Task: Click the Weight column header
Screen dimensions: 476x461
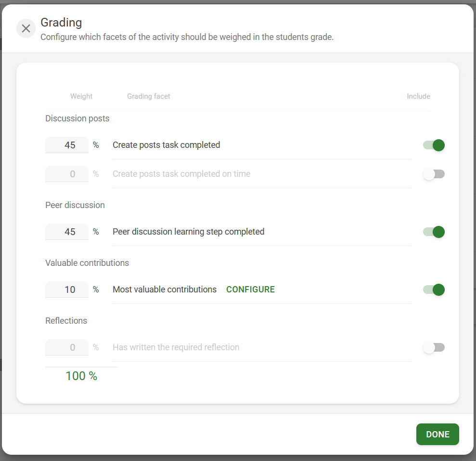Action: (x=81, y=96)
